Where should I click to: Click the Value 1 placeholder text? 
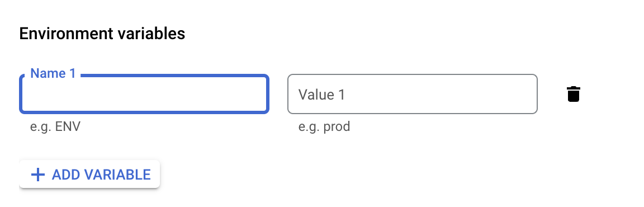[321, 95]
